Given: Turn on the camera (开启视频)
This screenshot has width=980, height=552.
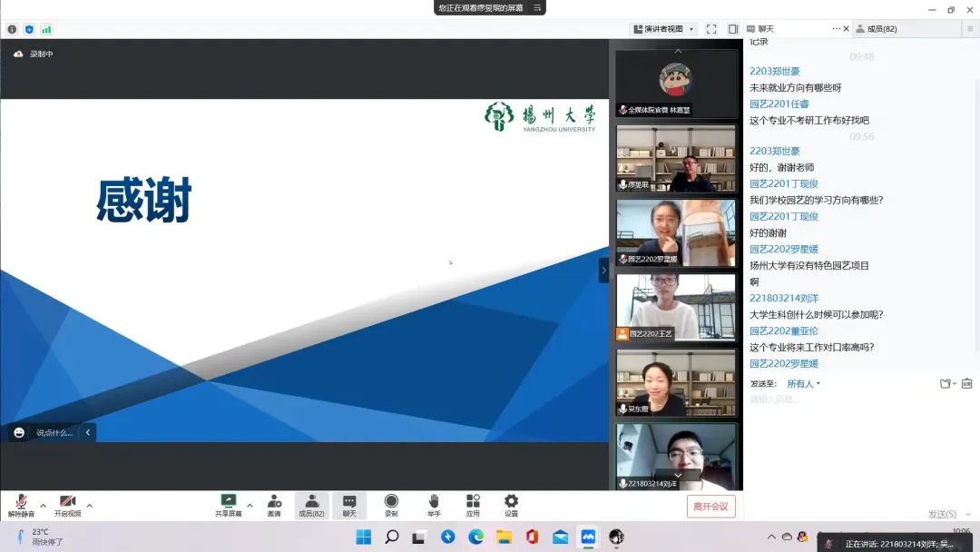Looking at the screenshot, I should 67,505.
